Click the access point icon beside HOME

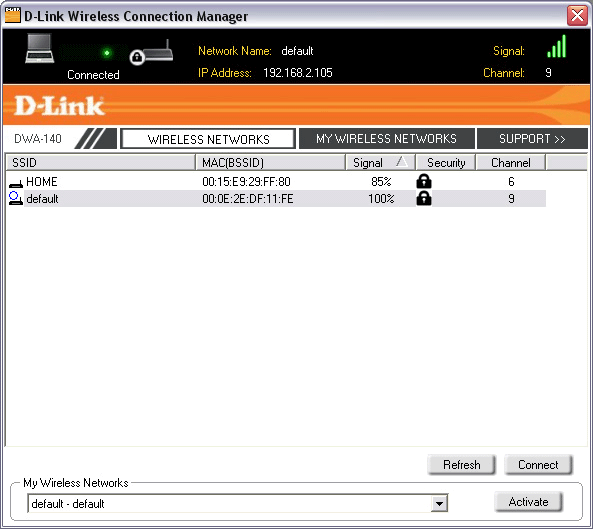coord(16,183)
